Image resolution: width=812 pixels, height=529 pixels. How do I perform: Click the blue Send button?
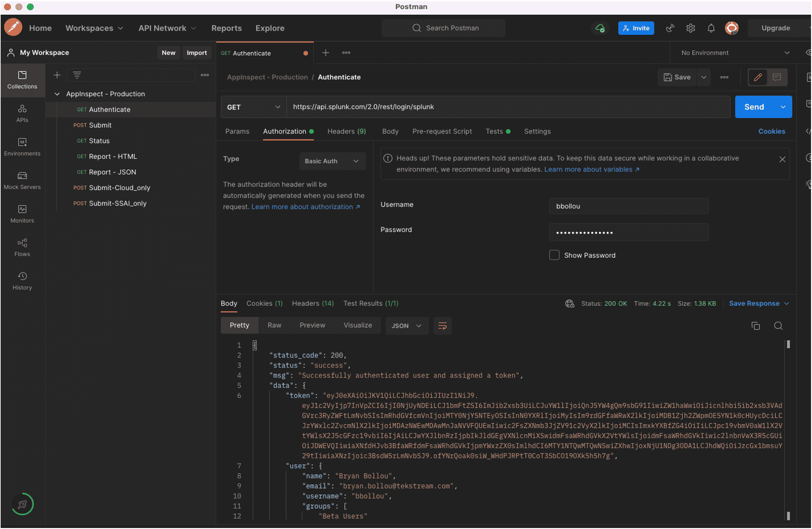pyautogui.click(x=754, y=107)
